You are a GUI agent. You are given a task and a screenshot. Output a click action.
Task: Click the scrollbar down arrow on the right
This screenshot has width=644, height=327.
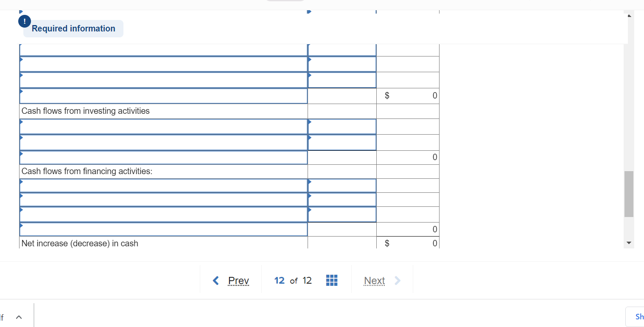click(x=629, y=242)
